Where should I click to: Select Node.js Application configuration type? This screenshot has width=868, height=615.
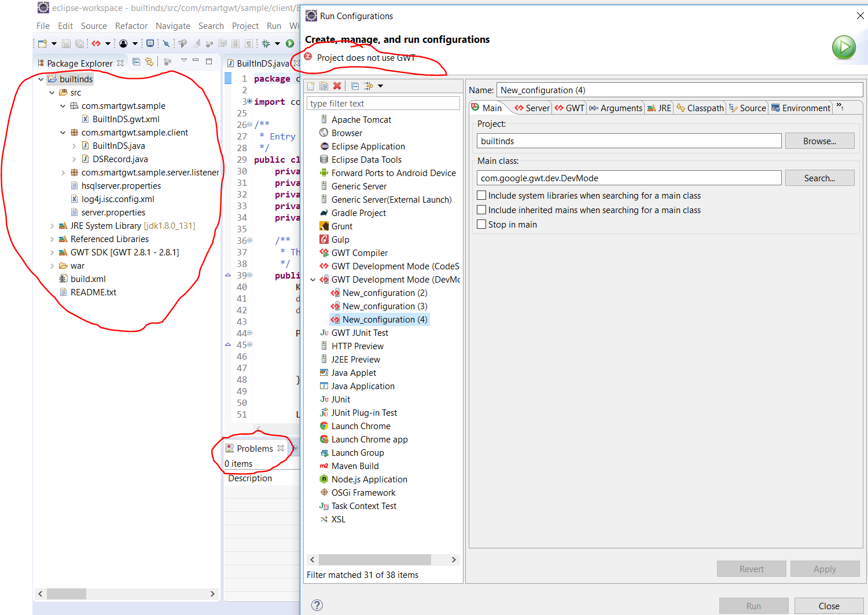pos(369,479)
